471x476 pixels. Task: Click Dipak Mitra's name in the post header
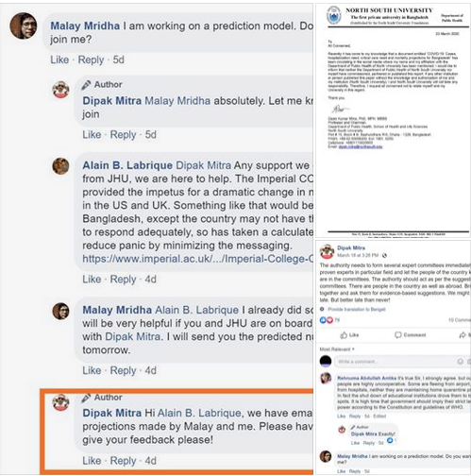351,248
